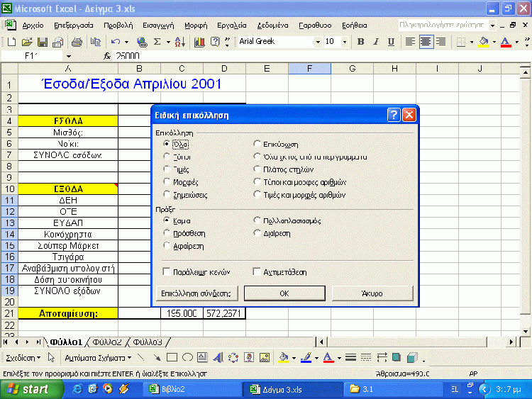Select the Μορφές paste option

(181, 182)
